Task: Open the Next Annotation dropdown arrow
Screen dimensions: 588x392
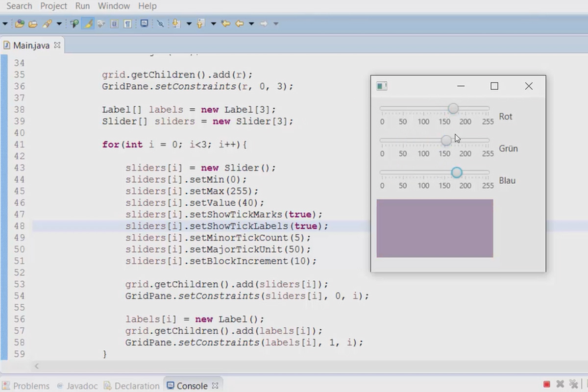Action: tap(189, 24)
